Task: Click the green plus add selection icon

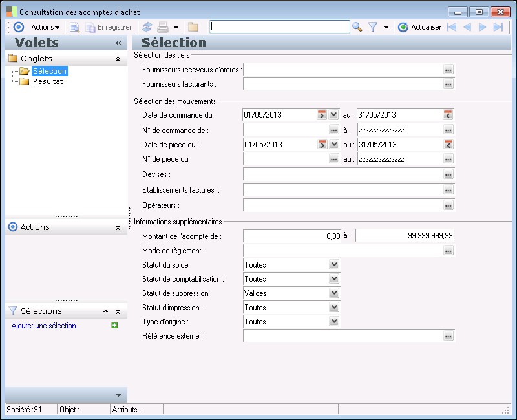Action: click(114, 326)
